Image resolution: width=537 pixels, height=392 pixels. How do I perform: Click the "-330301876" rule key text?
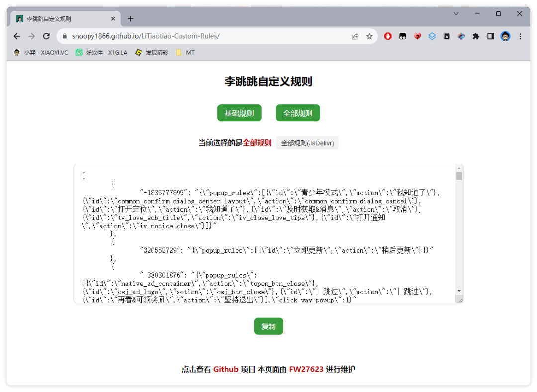tap(163, 275)
